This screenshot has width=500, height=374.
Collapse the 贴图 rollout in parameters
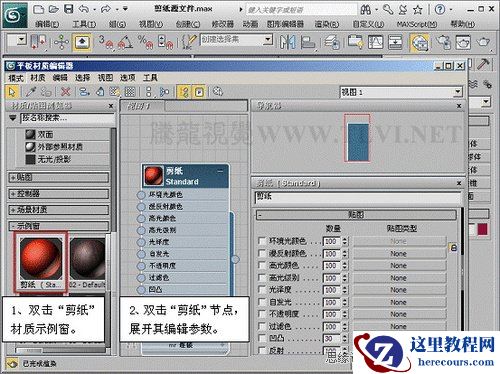[356, 215]
